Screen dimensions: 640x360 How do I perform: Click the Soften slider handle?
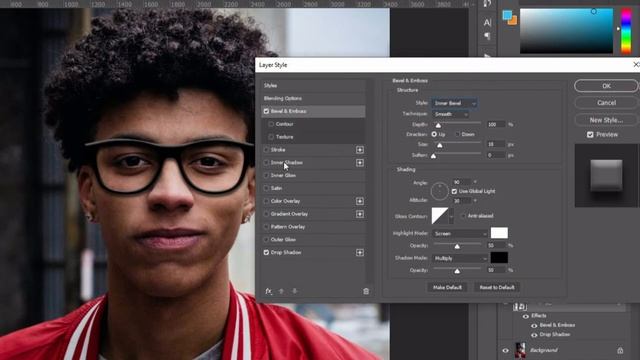click(x=433, y=156)
